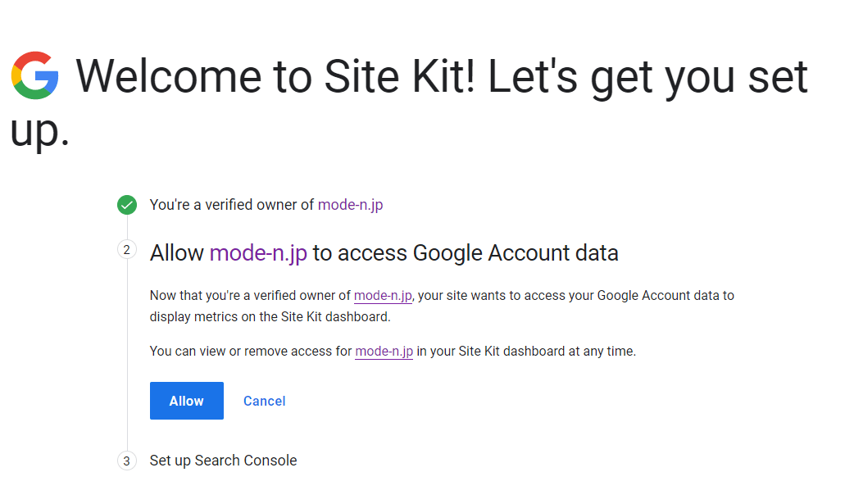Follow mode-n.jp link in 'remove access for' sentence
The image size is (854, 504).
(x=384, y=352)
